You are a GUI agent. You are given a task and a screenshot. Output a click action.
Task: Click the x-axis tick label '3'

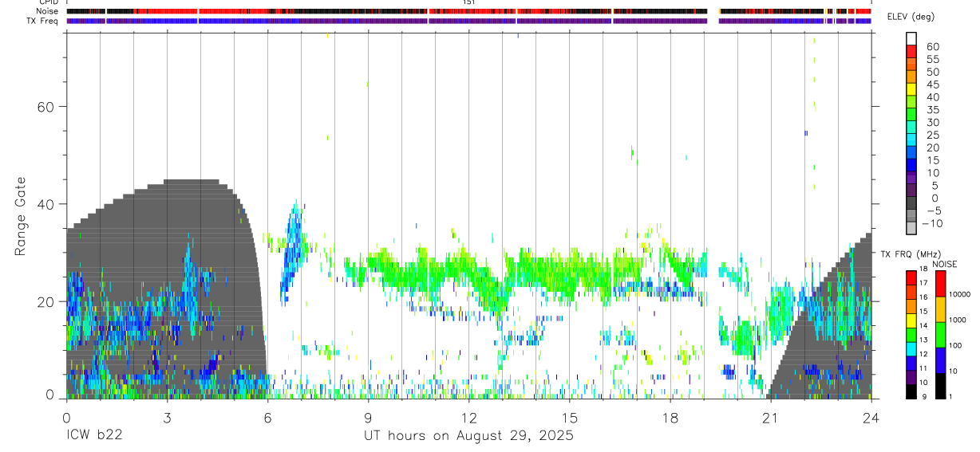(167, 417)
